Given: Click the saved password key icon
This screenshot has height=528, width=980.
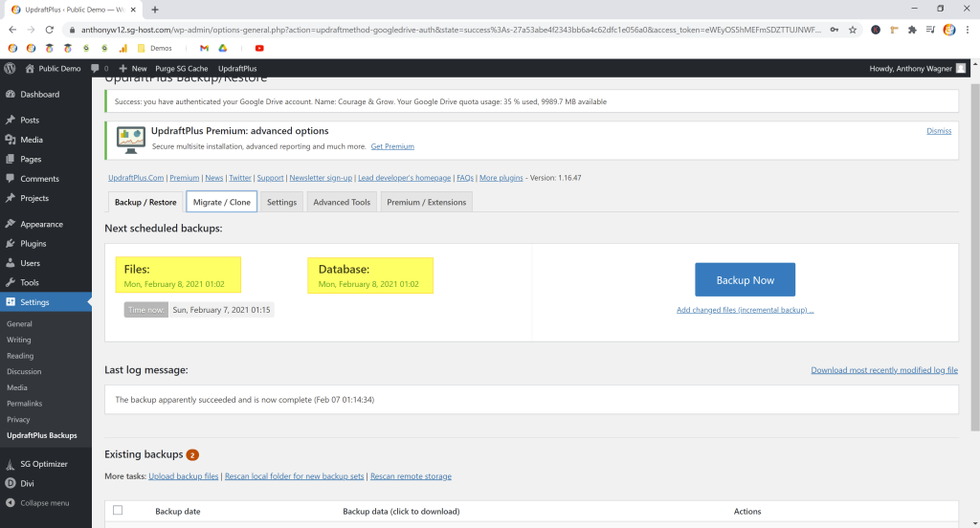Looking at the screenshot, I should (835, 30).
